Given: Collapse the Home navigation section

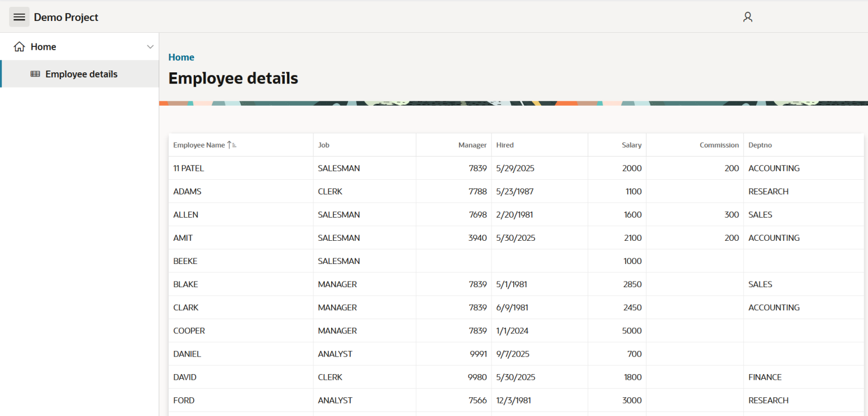Looking at the screenshot, I should click(150, 46).
